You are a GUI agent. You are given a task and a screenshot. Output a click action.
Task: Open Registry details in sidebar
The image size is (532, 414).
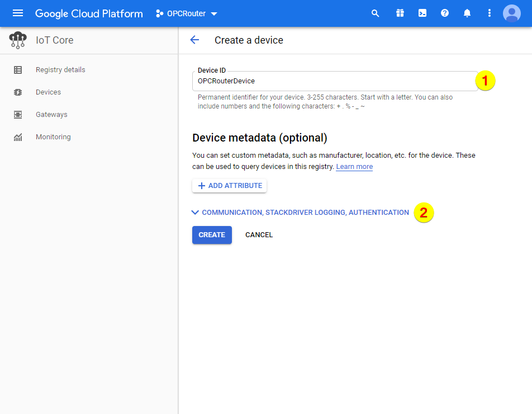60,70
